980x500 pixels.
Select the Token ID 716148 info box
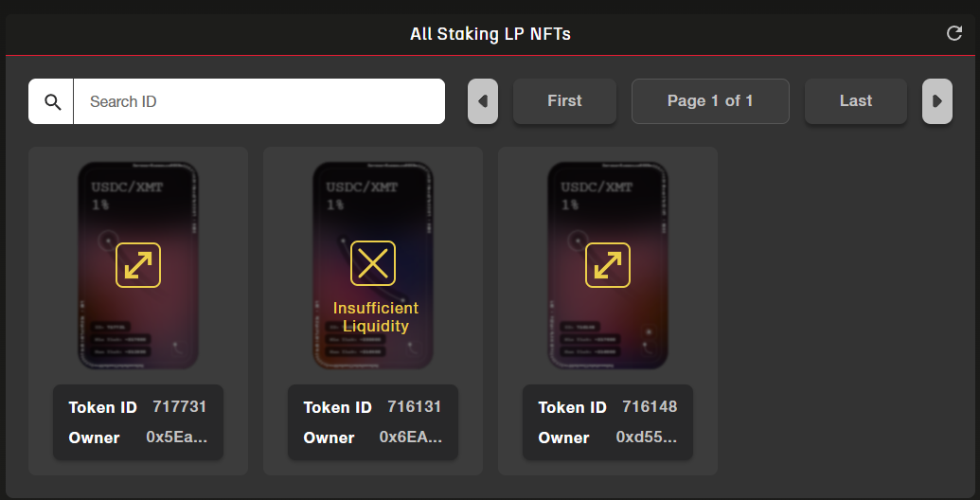click(608, 422)
